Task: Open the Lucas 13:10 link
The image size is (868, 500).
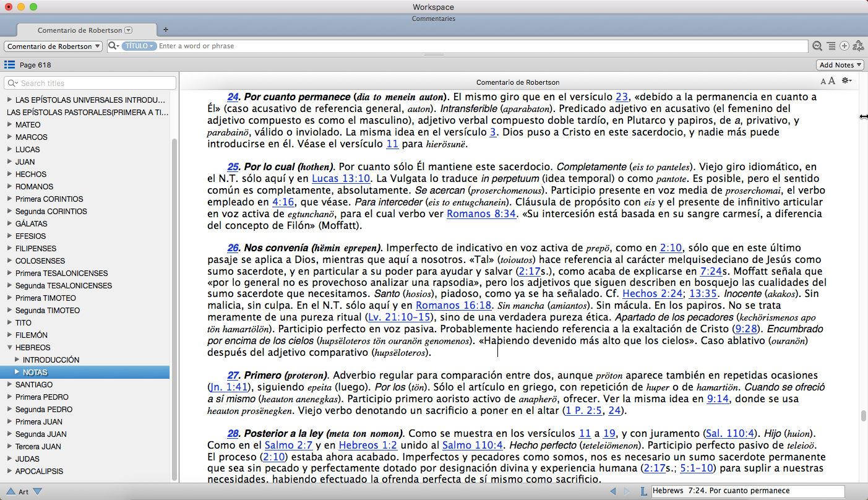Action: coord(342,178)
